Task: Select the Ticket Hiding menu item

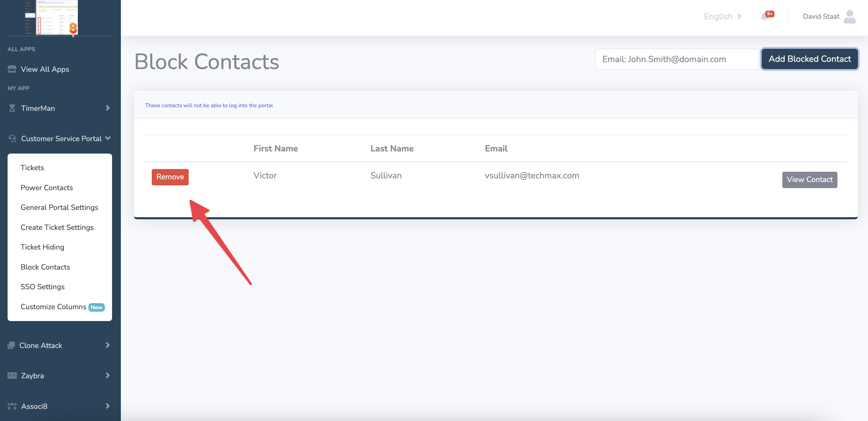Action: 42,247
